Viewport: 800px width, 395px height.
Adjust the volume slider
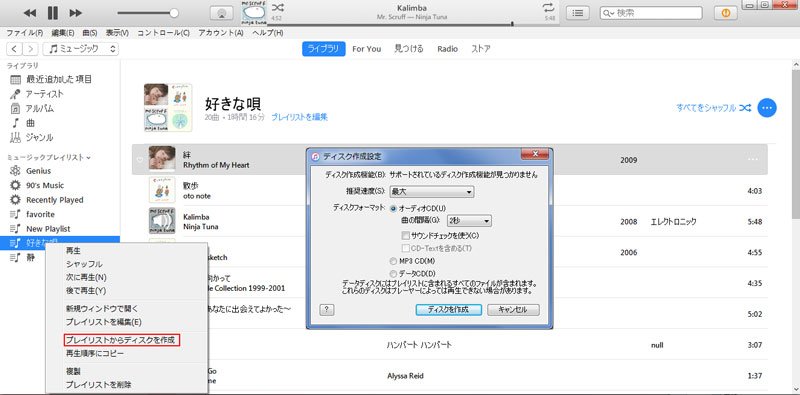click(x=147, y=13)
